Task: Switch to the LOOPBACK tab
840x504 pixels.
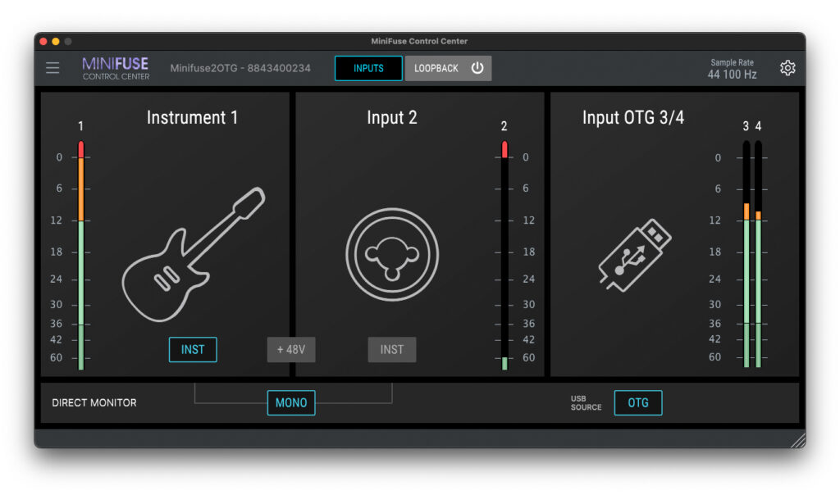Action: (436, 68)
